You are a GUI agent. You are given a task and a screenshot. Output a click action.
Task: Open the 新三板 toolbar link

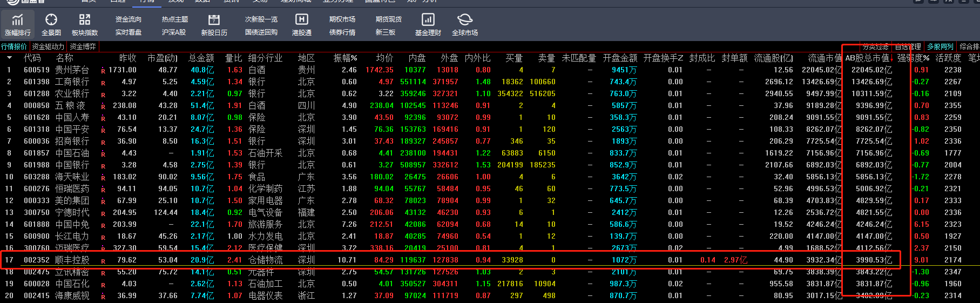coord(386,32)
